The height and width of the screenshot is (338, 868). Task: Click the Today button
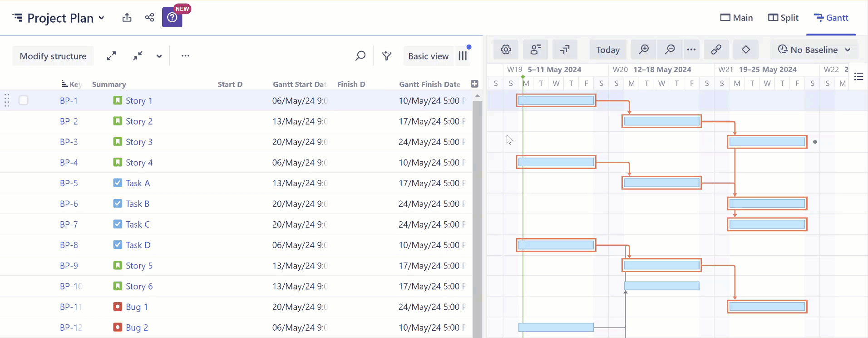(x=608, y=50)
